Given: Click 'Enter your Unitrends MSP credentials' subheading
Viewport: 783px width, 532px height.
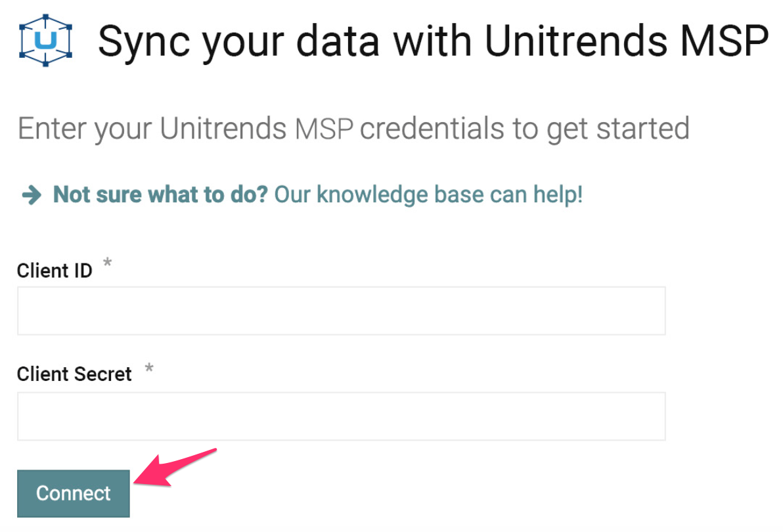Looking at the screenshot, I should click(353, 129).
